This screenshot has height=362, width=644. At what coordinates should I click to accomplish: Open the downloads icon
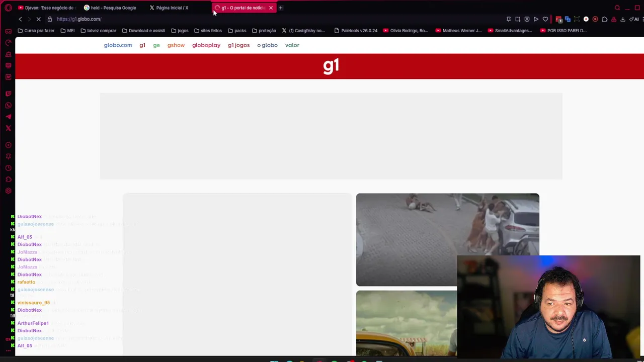coord(622,19)
